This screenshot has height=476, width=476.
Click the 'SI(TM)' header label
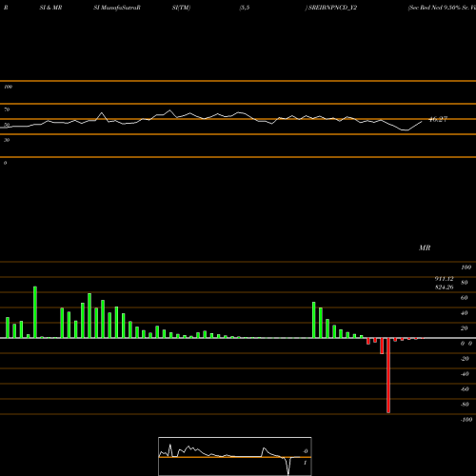coord(181,8)
